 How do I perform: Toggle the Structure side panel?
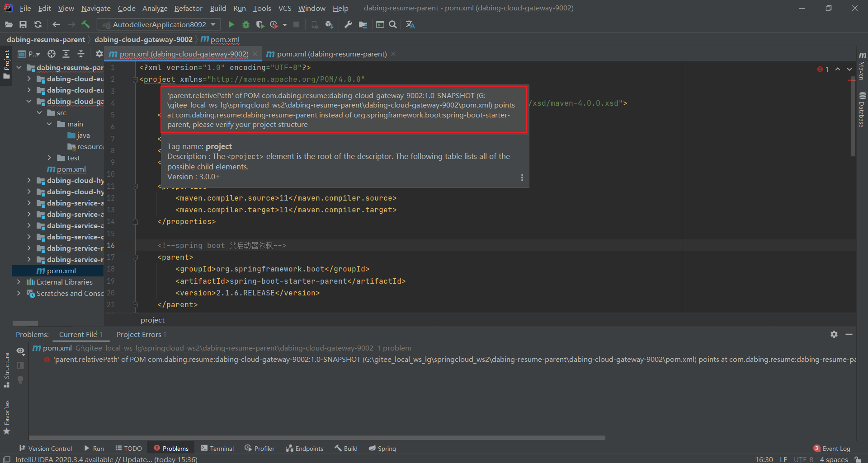(6, 370)
